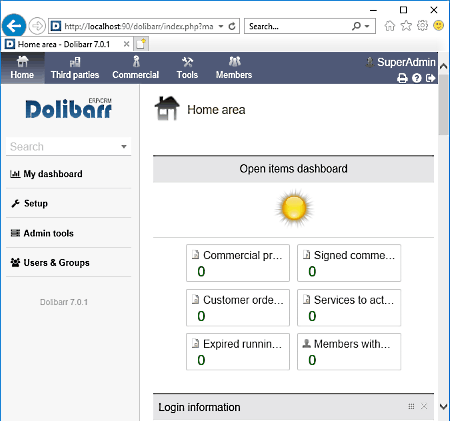Open the Home top menu

[22, 68]
